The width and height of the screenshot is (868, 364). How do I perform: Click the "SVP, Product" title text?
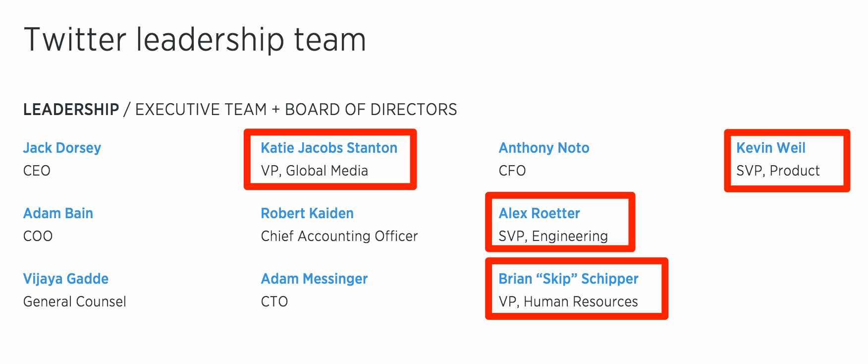(778, 171)
